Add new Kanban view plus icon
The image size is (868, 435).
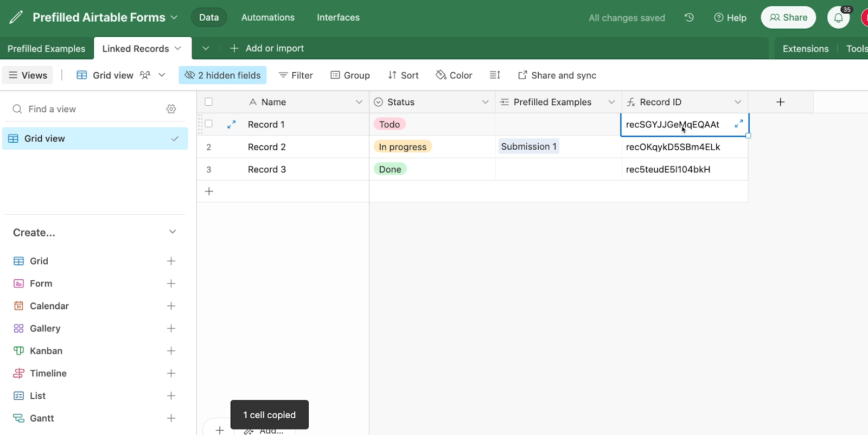coord(171,351)
